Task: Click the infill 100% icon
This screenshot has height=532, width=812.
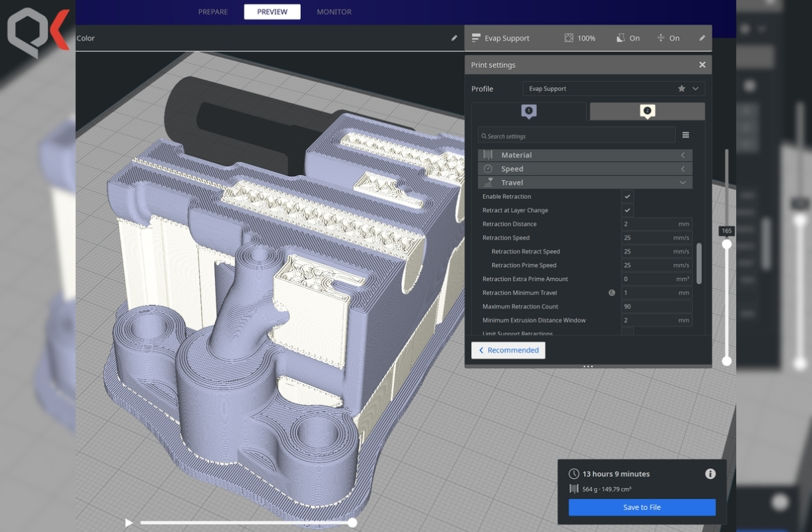Action: (569, 38)
